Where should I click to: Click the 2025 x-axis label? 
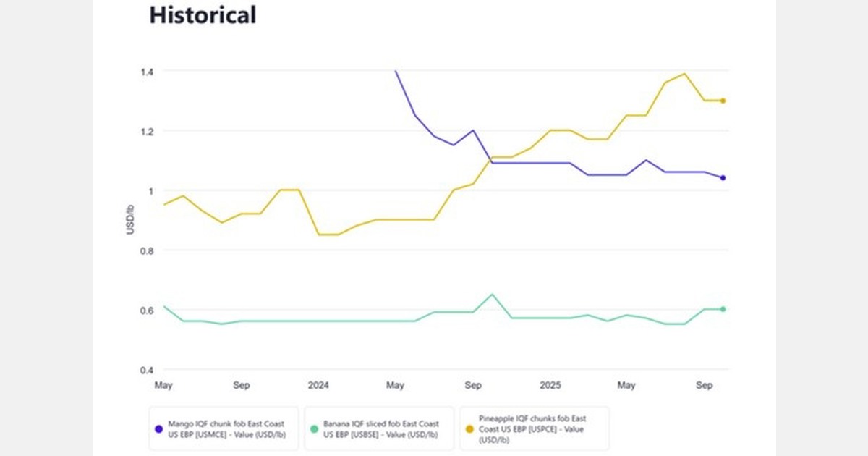[x=550, y=385]
